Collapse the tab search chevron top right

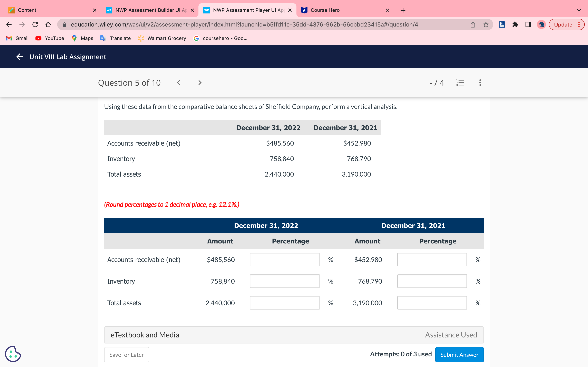(x=579, y=10)
